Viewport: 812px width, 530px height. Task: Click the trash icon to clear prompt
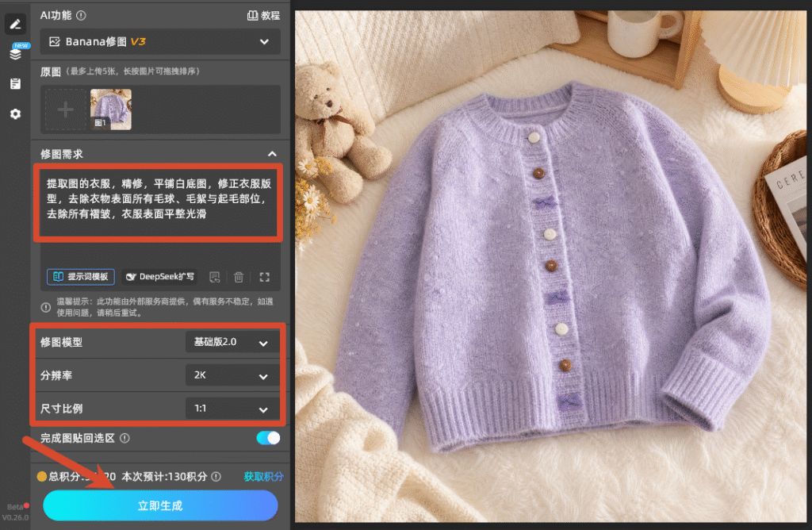(x=239, y=277)
